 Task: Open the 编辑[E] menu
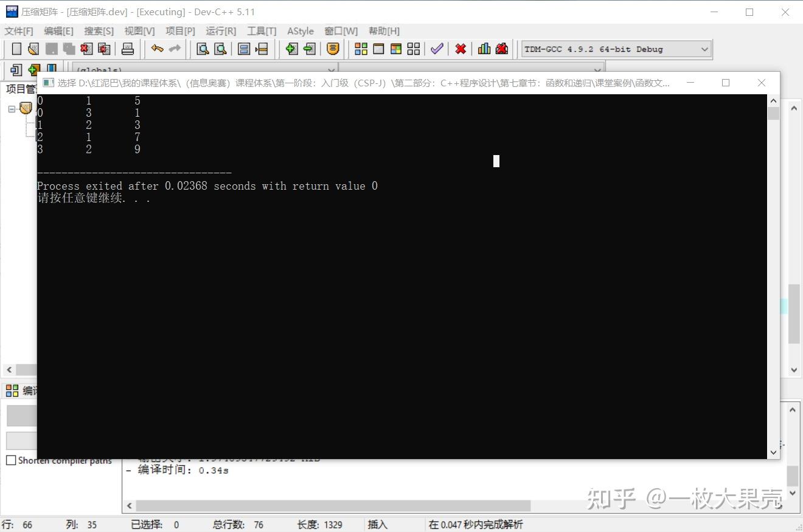point(58,31)
